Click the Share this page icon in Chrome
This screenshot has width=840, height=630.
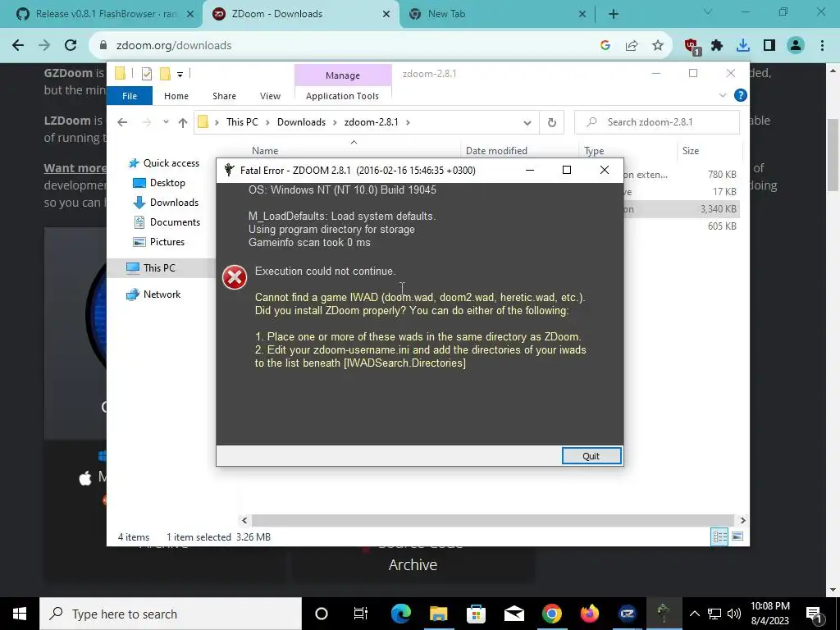coord(632,46)
